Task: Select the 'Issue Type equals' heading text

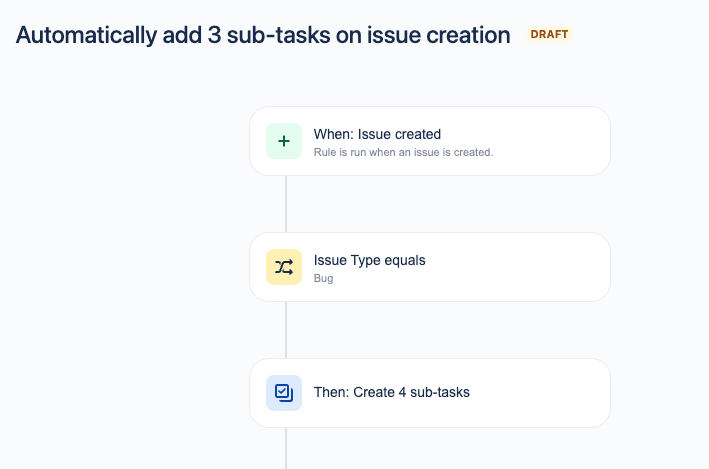Action: click(x=369, y=261)
